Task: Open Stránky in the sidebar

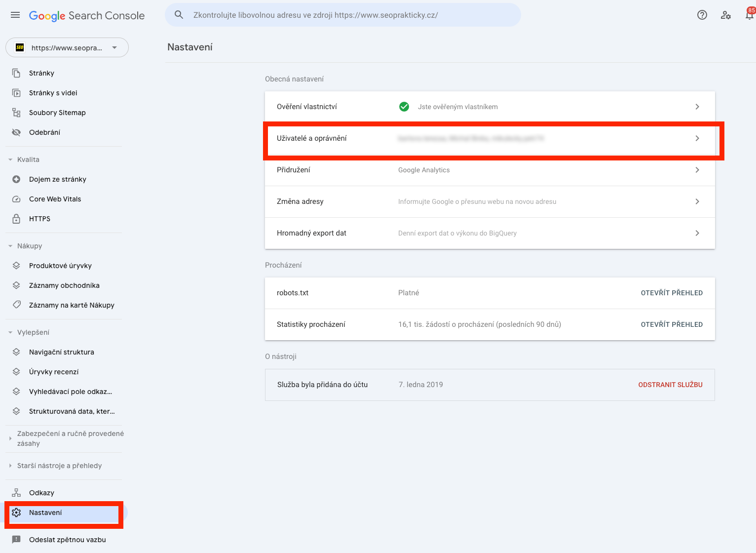Action: (x=41, y=73)
